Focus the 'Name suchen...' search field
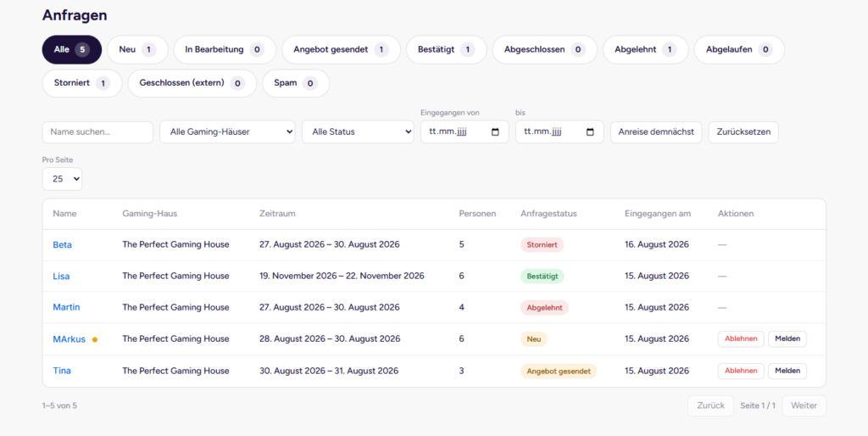Viewport: 868px width, 436px height. tap(97, 132)
